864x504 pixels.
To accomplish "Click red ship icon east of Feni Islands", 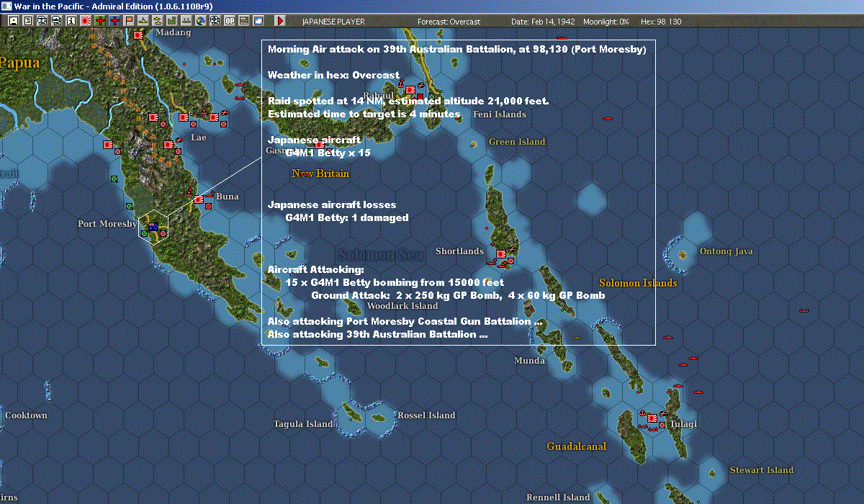I will (x=607, y=118).
